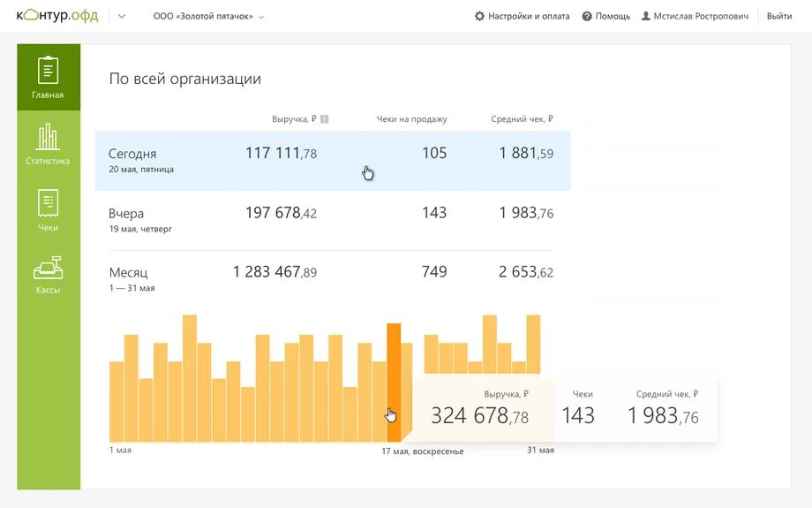Expand the ООО «Золотой пятачок» organization dropdown
The width and height of the screenshot is (812, 508).
pos(208,17)
